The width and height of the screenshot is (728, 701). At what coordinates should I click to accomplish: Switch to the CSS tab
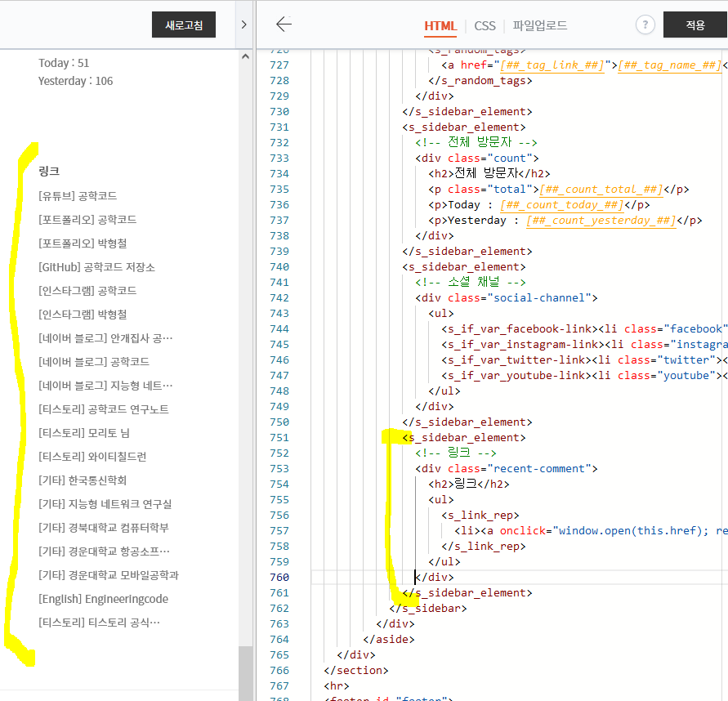tap(485, 26)
